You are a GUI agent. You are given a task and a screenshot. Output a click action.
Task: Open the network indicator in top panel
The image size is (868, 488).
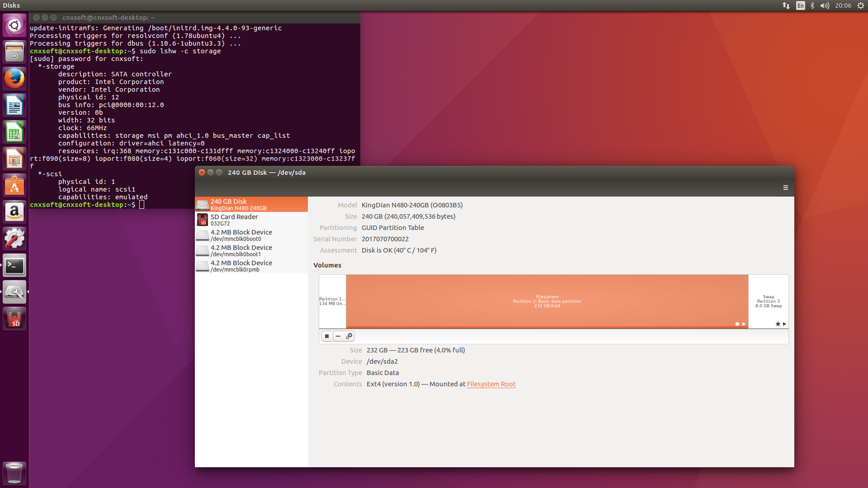[786, 5]
